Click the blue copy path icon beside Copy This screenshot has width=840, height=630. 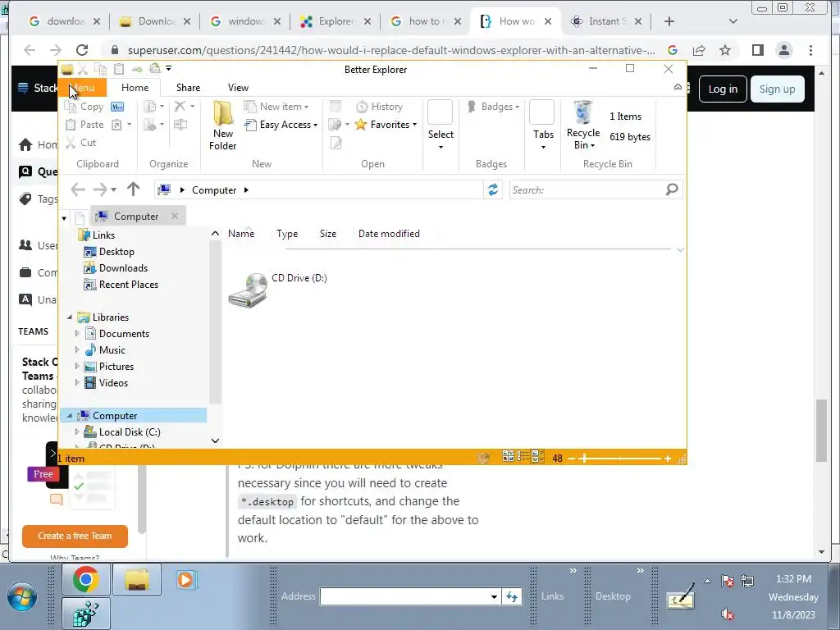tap(117, 107)
